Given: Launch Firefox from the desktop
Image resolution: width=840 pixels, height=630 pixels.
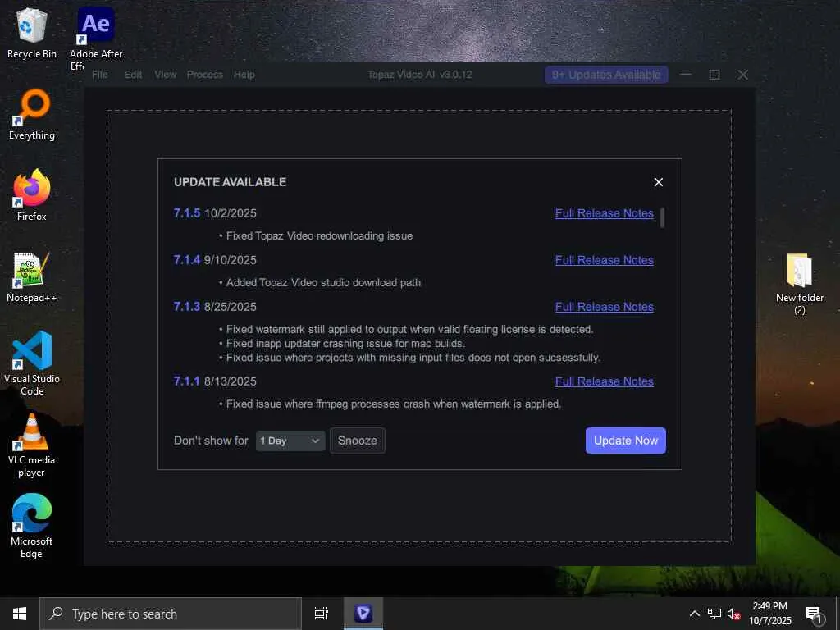Looking at the screenshot, I should [x=32, y=195].
